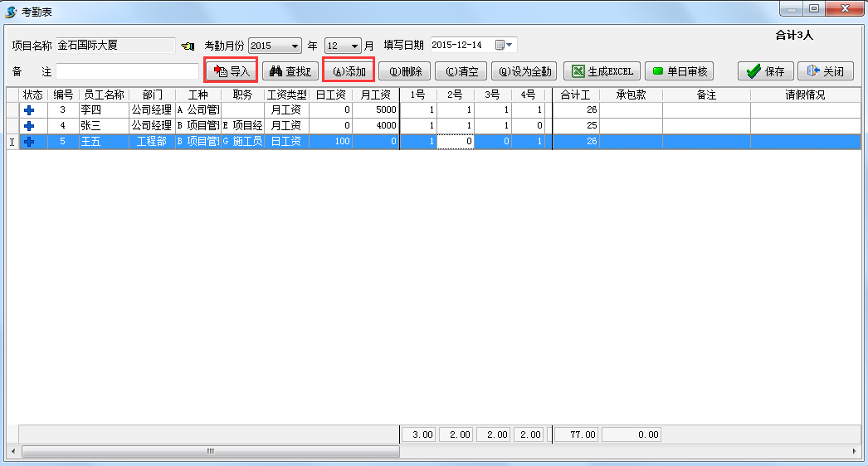Viewport: 868px width, 466px height.
Task: Click the 合计工 column header
Action: click(575, 95)
